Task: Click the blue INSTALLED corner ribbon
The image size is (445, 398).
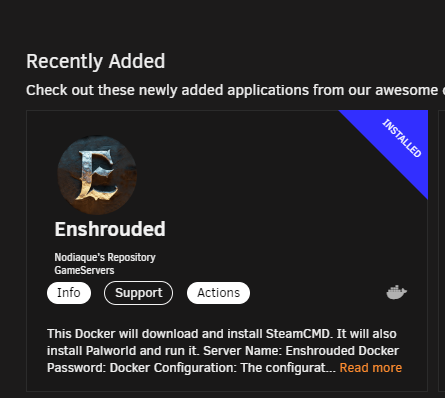Action: pyautogui.click(x=399, y=140)
